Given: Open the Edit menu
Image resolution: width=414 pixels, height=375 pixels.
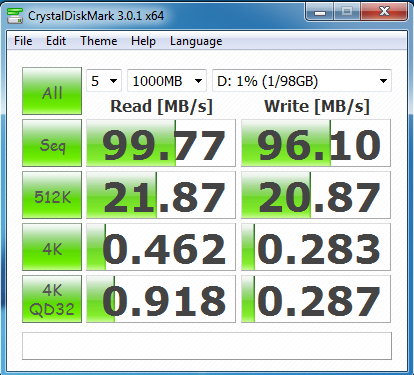Looking at the screenshot, I should point(56,41).
